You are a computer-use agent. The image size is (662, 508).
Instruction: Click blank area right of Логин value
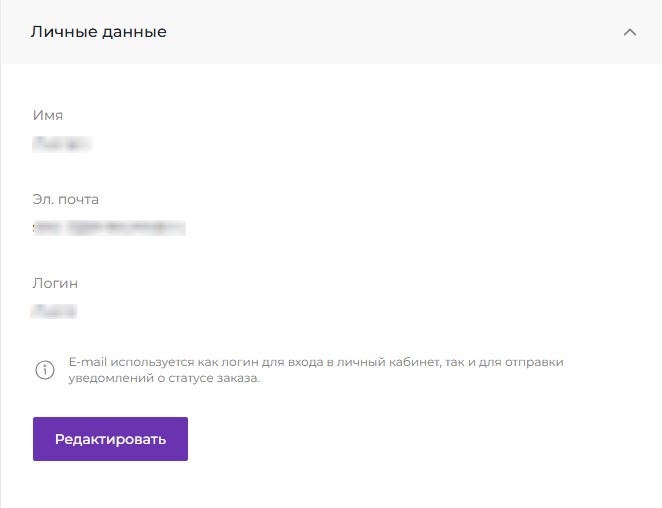[350, 312]
